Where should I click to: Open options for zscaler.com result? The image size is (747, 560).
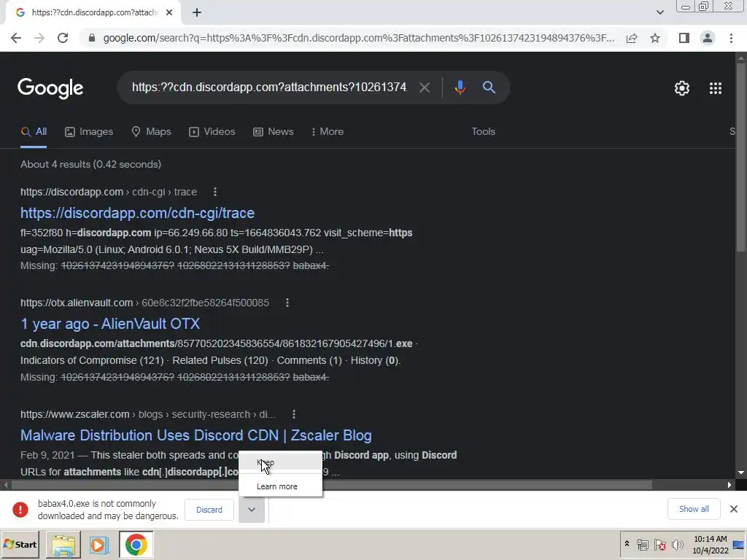(294, 414)
